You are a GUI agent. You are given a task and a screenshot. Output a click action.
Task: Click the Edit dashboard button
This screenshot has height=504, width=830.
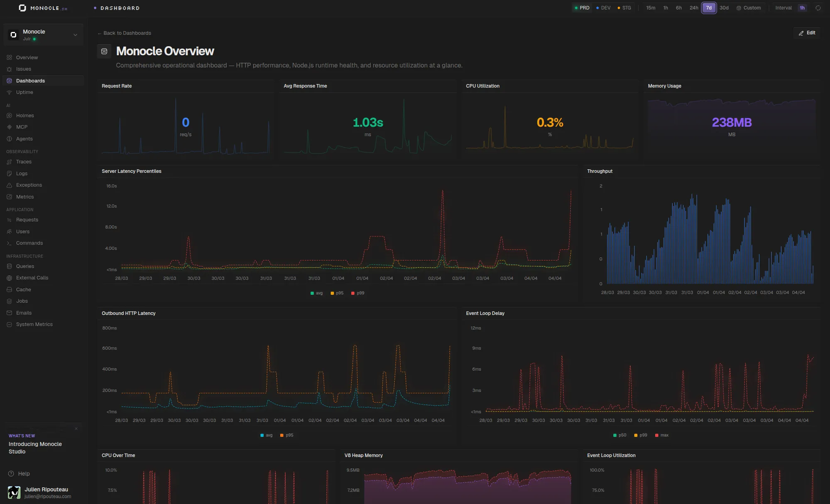(806, 32)
